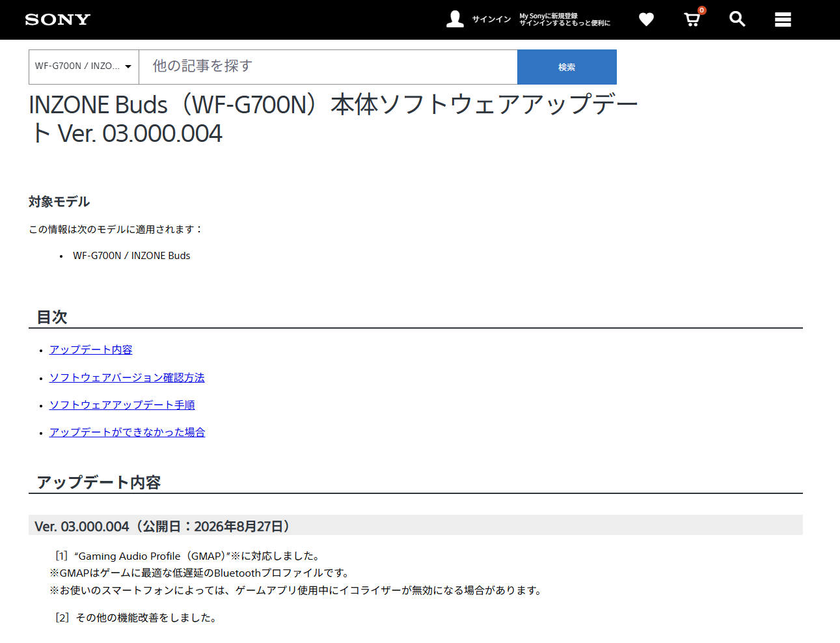Open the アップデート内容 contents link

[91, 349]
